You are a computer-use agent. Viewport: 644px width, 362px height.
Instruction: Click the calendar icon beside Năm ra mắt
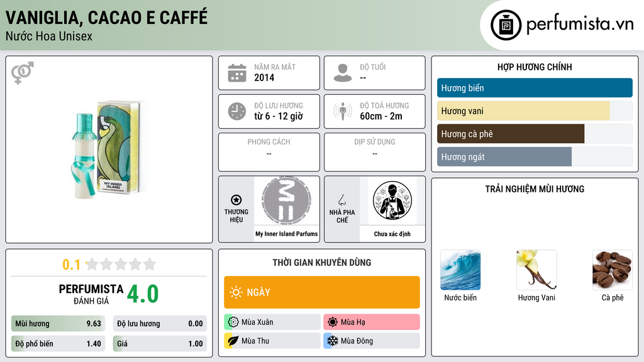click(237, 73)
